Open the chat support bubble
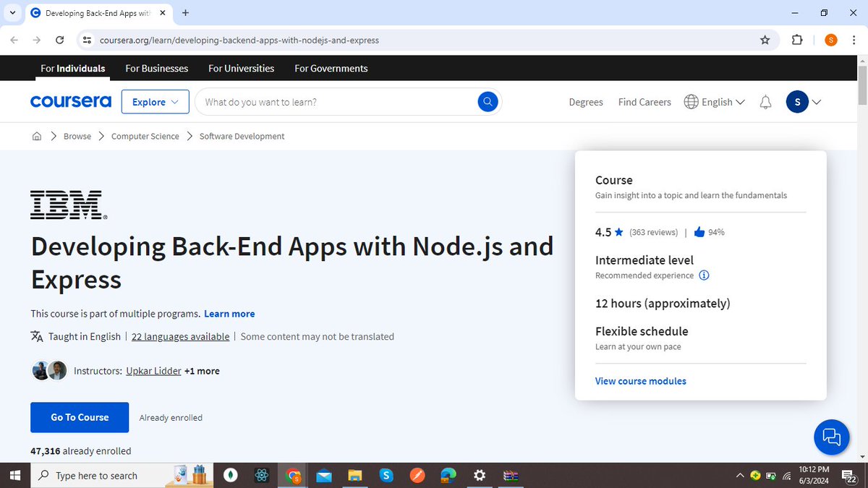 (x=832, y=437)
